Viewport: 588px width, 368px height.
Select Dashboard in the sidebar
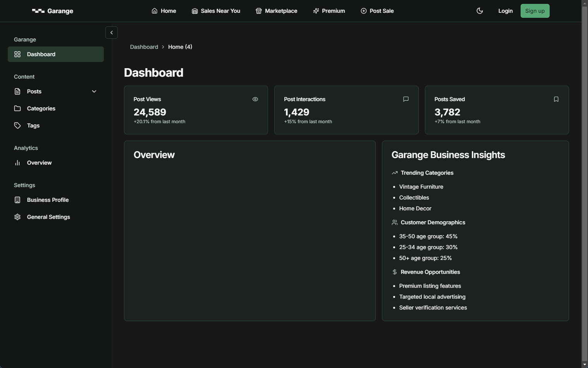point(56,54)
